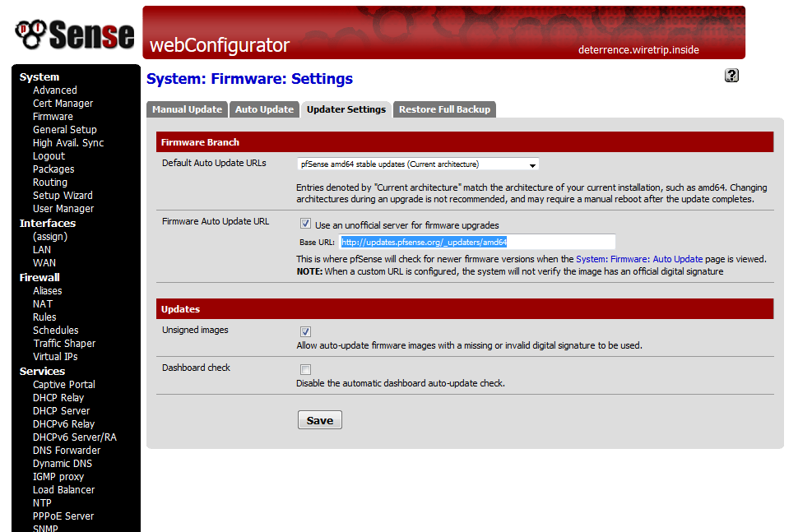Switch to the Manual Update tab
Screen dimensions: 812x532
tap(187, 109)
